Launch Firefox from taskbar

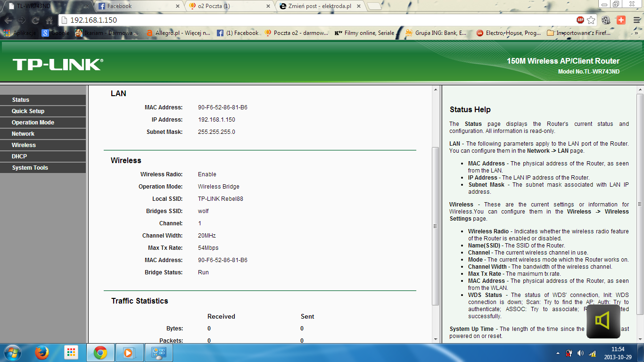42,353
